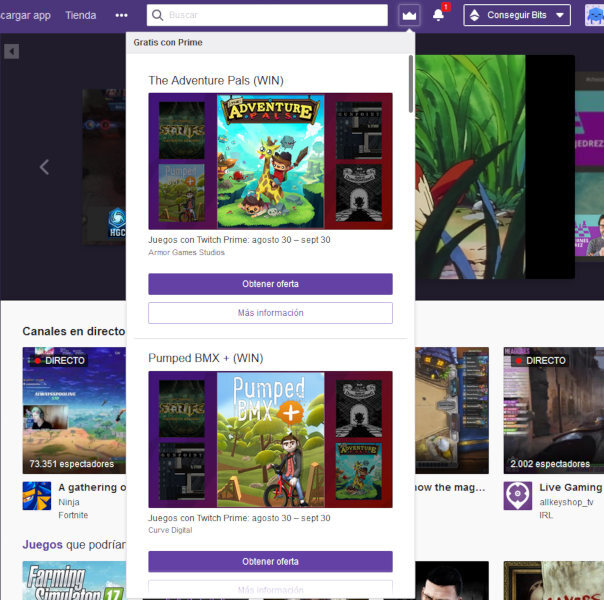This screenshot has width=604, height=600.
Task: Open the Descargar app link
Action: pos(25,15)
